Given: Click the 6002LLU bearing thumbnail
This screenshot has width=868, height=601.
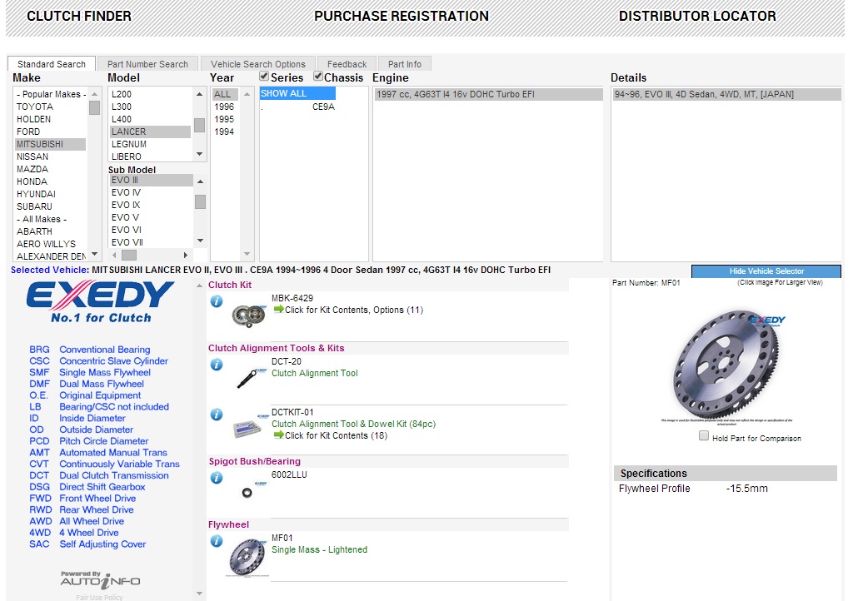Looking at the screenshot, I should tap(253, 490).
